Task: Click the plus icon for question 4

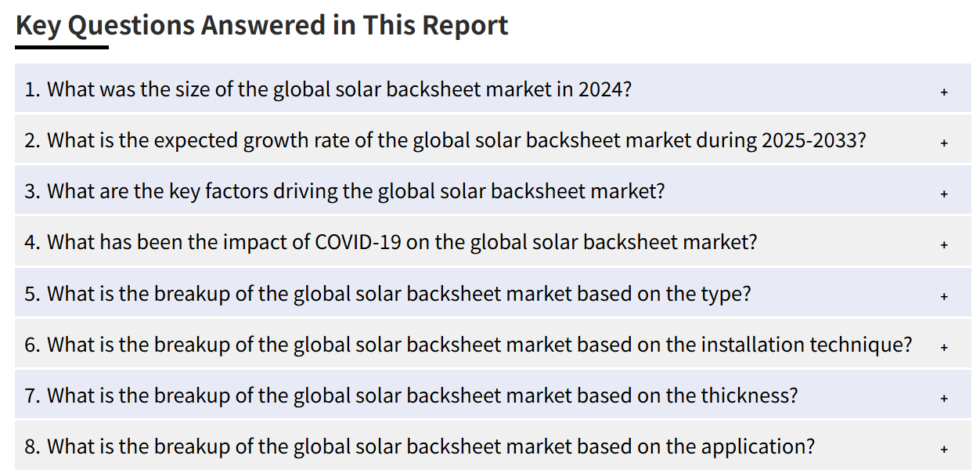Action: 944,244
